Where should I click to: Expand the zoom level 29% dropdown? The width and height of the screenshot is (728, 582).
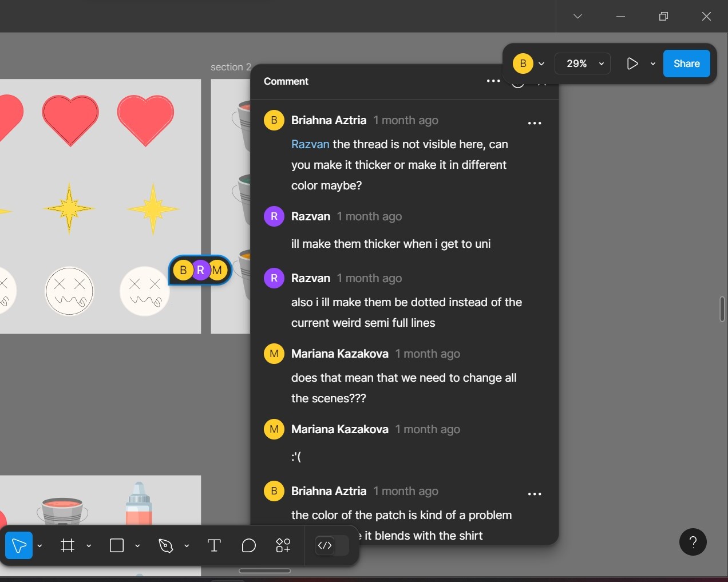pyautogui.click(x=583, y=64)
